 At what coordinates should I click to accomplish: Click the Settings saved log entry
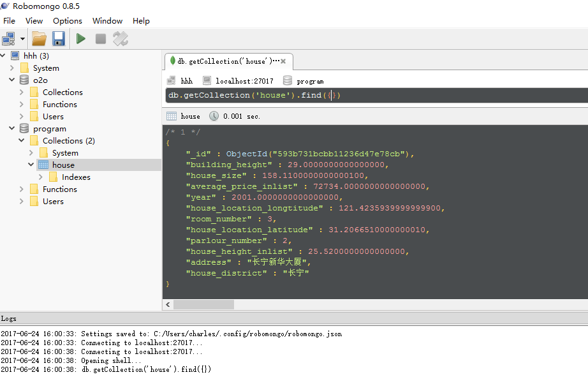[172, 334]
